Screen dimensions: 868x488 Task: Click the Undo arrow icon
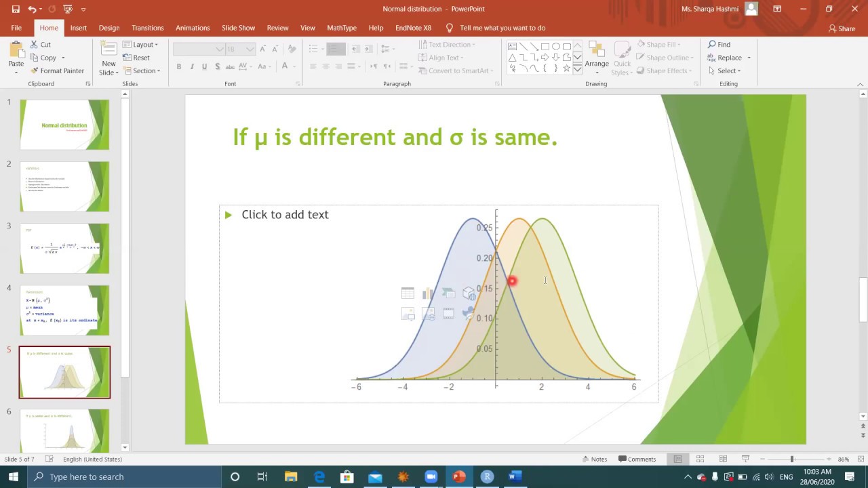tap(33, 9)
